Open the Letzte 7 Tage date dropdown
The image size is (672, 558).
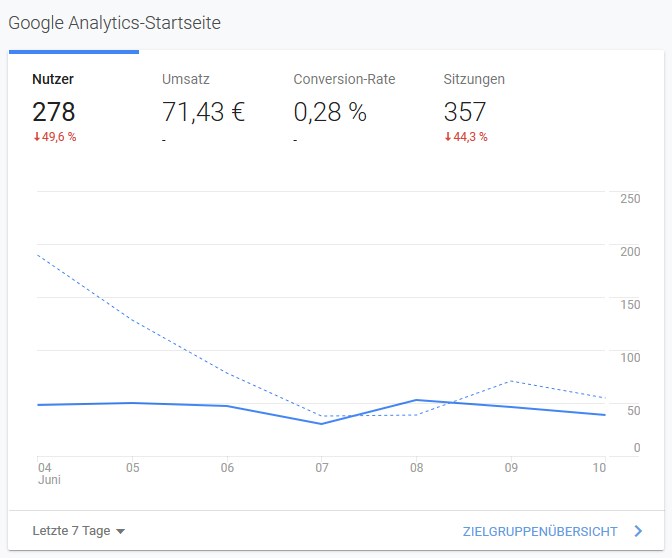click(x=79, y=531)
